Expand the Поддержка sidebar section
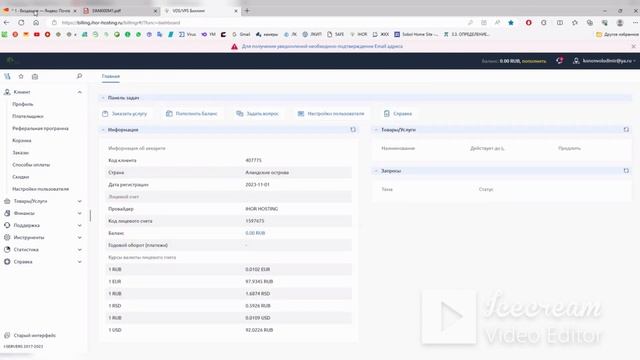This screenshot has height=360, width=640. tap(80, 225)
